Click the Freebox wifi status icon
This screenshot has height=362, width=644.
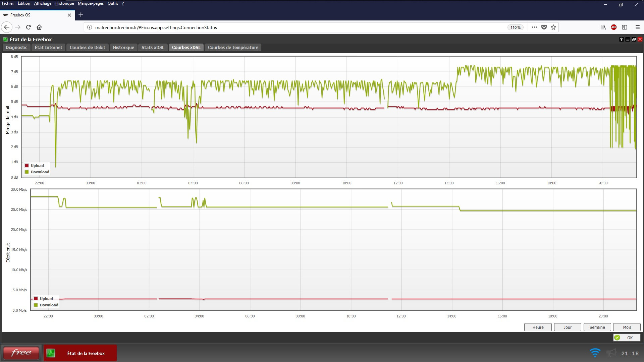tap(595, 353)
